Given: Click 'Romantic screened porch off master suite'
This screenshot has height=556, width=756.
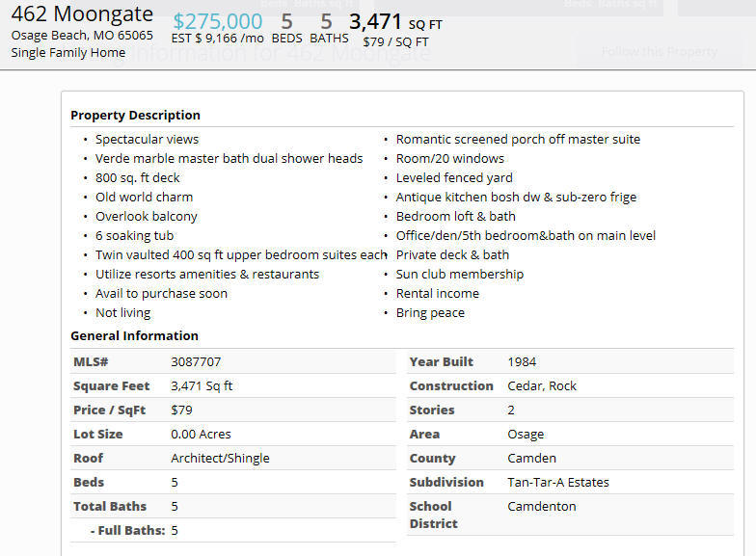Looking at the screenshot, I should [x=519, y=139].
